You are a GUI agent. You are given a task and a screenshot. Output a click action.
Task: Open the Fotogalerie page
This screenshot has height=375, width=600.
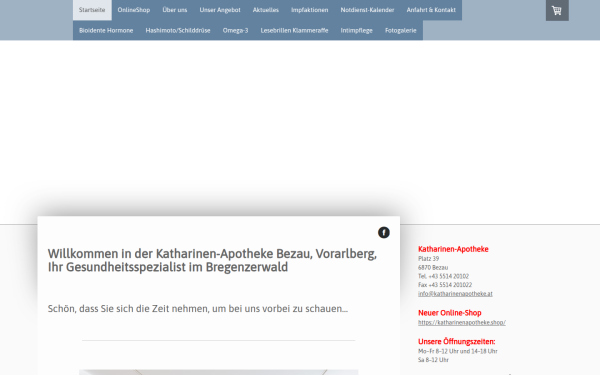point(401,30)
